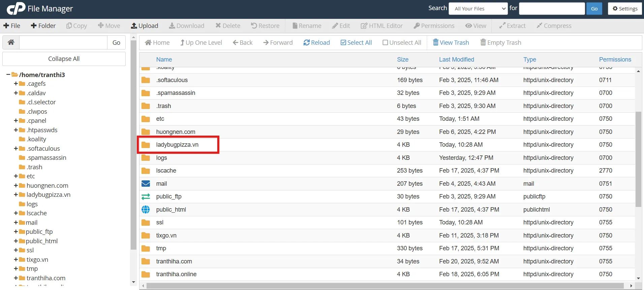Click the Compress toolbar button
This screenshot has height=290, width=644.
point(554,26)
